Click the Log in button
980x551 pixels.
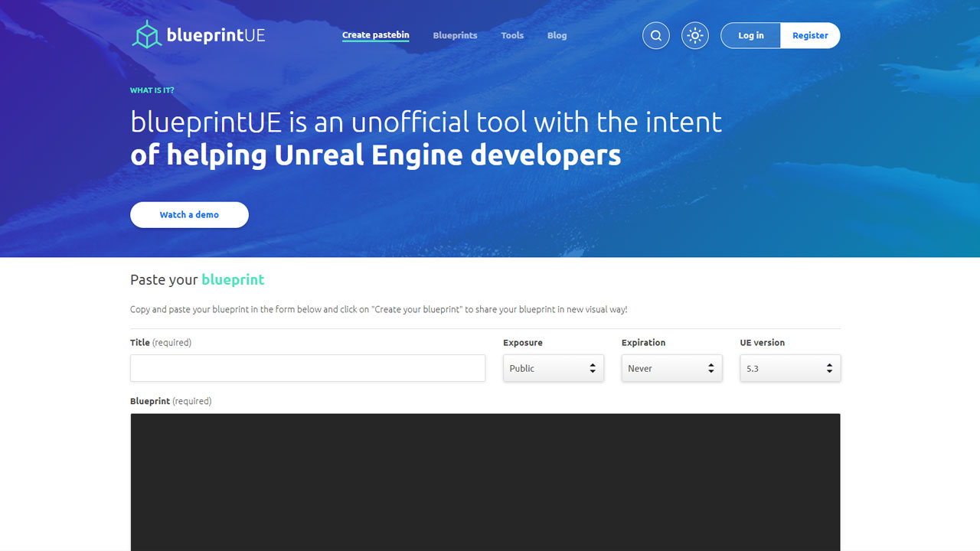point(751,35)
